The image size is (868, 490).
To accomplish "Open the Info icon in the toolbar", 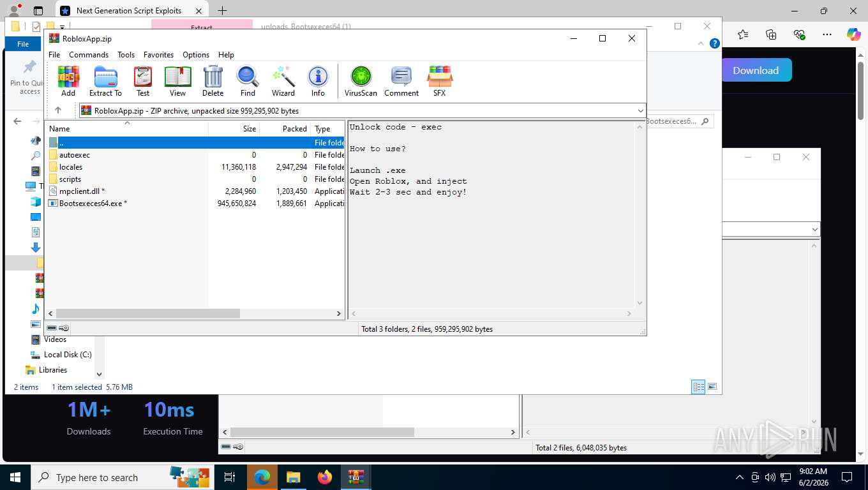I will tap(318, 81).
